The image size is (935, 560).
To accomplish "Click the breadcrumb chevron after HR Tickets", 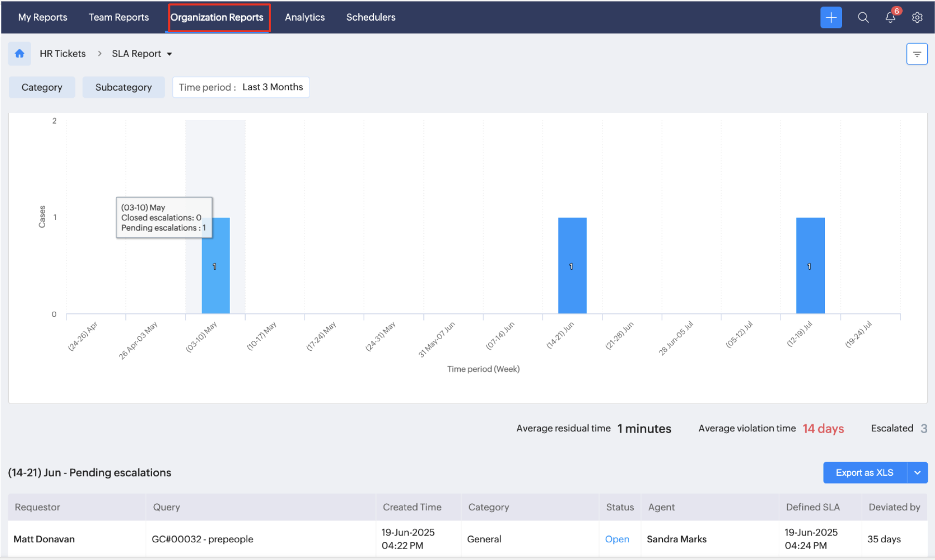I will pyautogui.click(x=99, y=54).
